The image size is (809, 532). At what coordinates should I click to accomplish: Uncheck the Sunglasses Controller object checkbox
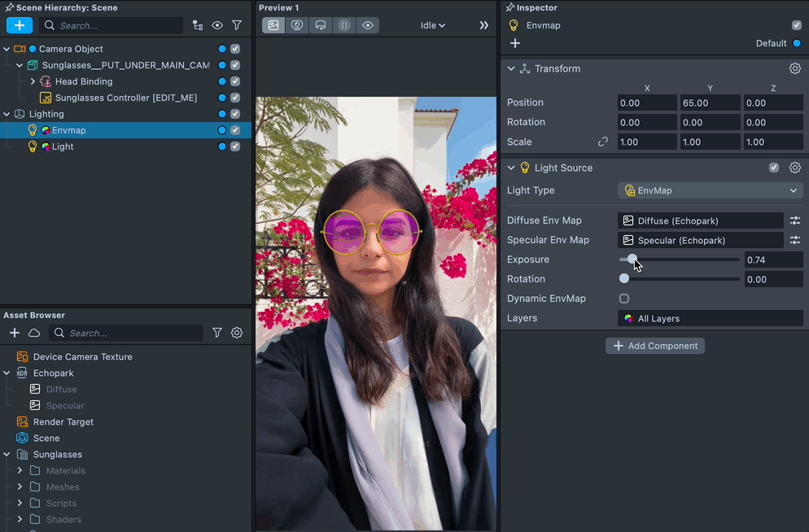pyautogui.click(x=235, y=98)
